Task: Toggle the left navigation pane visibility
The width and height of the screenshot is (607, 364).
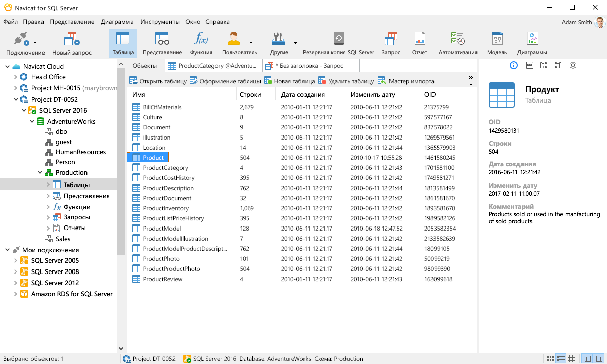Action: [587, 359]
